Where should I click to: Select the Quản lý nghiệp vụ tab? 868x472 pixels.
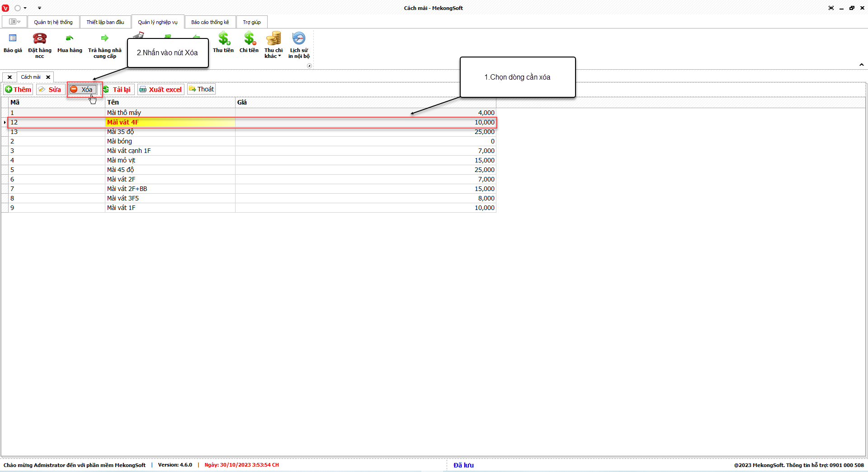tap(158, 22)
